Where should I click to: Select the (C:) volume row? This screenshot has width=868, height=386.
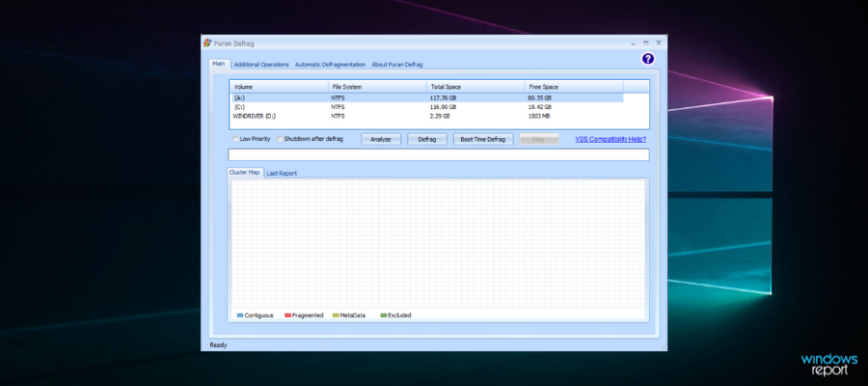pyautogui.click(x=427, y=107)
